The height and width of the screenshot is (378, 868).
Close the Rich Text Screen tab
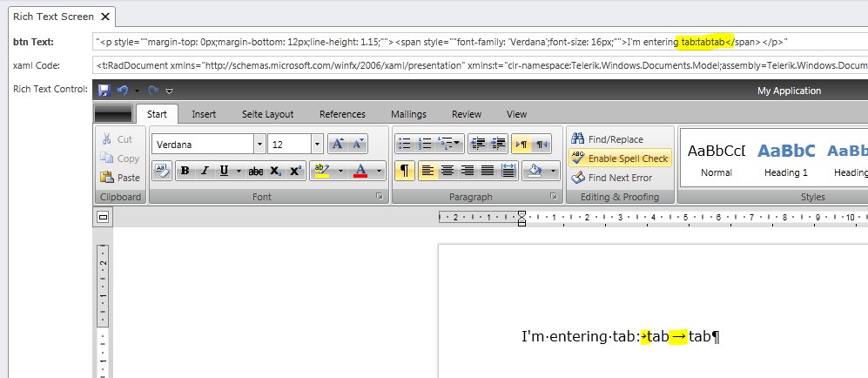(x=105, y=17)
